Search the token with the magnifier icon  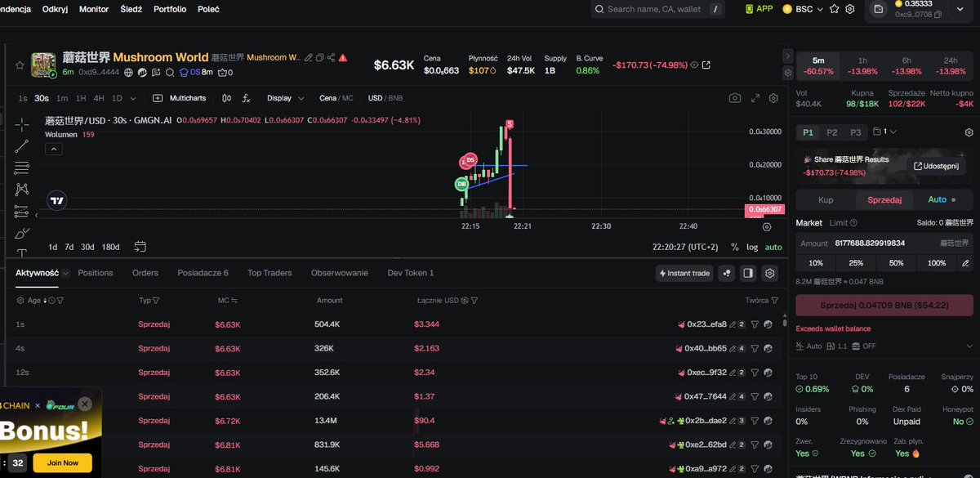pos(170,73)
